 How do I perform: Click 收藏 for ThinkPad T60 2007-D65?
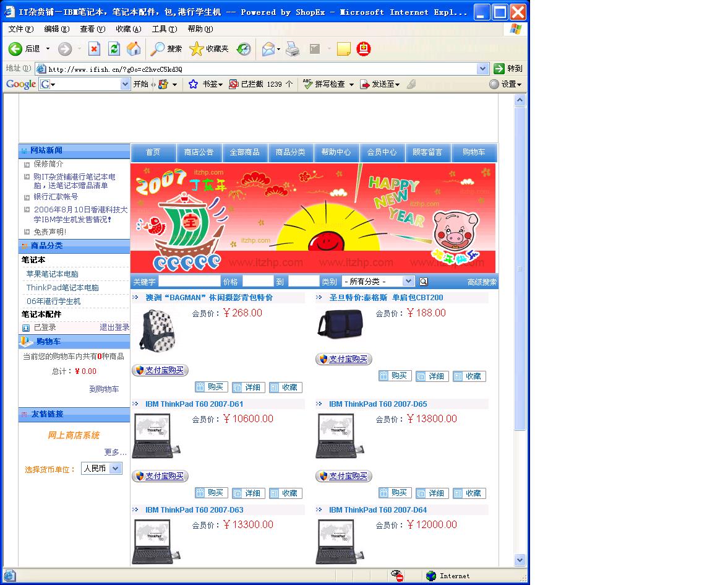pyautogui.click(x=469, y=493)
